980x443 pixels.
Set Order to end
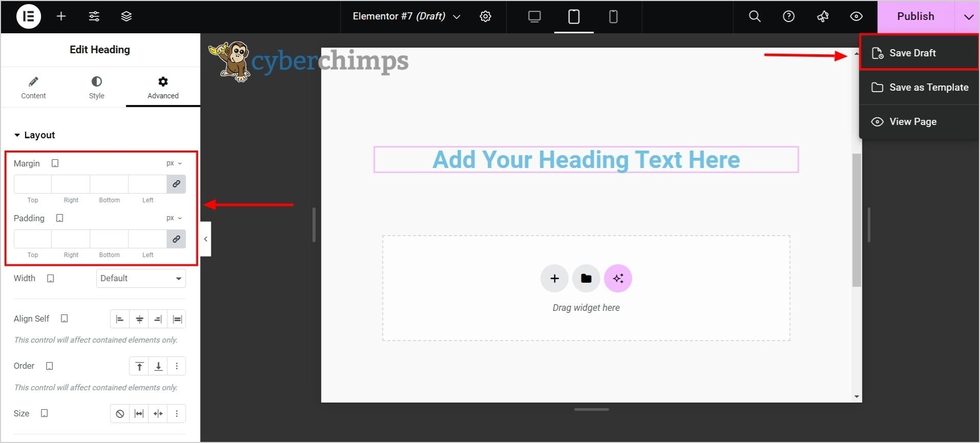coord(159,366)
